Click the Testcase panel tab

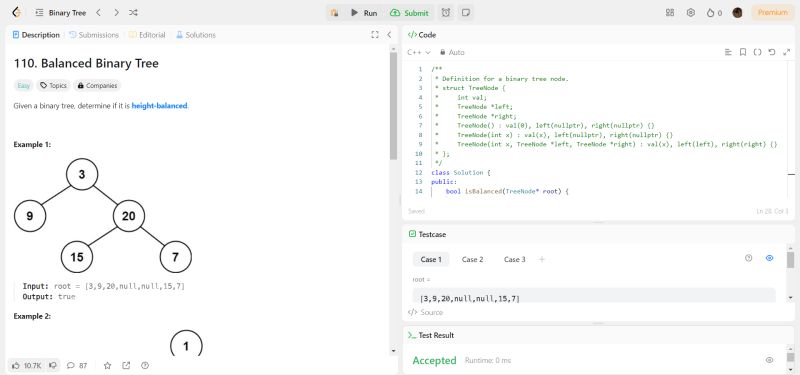[427, 234]
